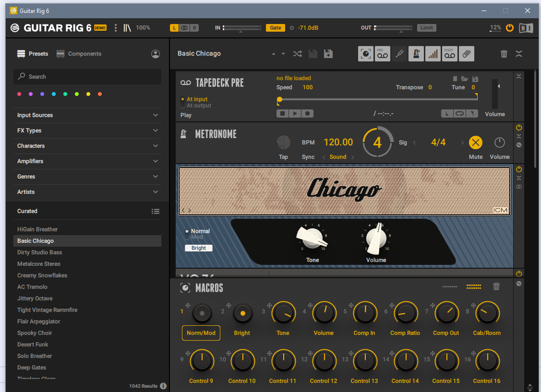The width and height of the screenshot is (541, 392).
Task: Enable the Gate button in header
Action: pos(276,28)
